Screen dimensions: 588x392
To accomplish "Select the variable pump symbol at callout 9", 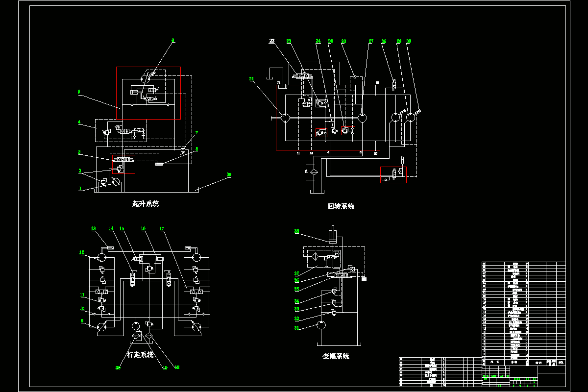I will tap(102, 327).
